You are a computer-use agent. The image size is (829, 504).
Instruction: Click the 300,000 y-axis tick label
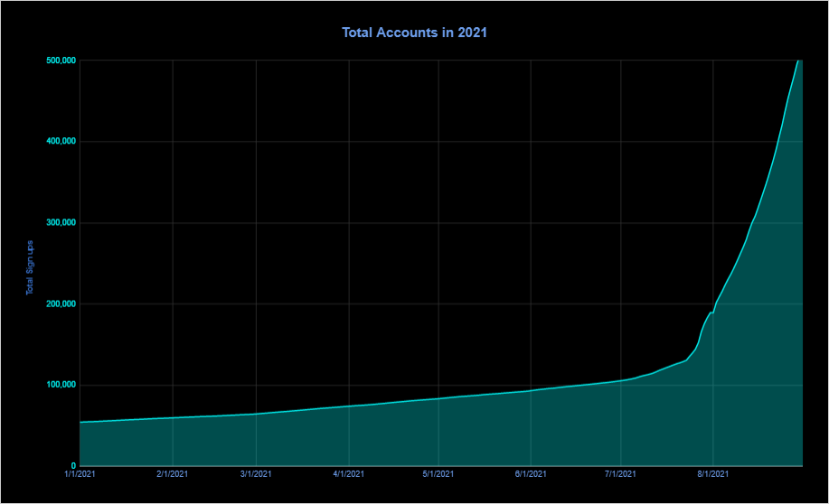[59, 223]
